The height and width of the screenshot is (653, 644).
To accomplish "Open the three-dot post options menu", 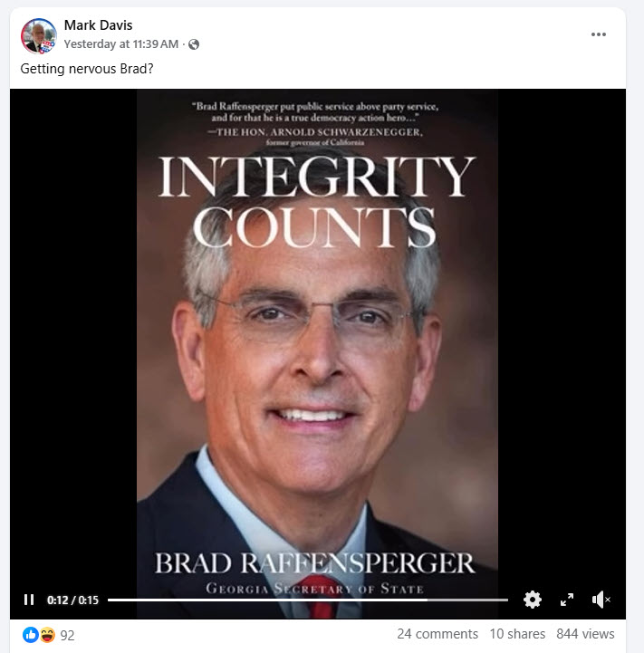I will pos(599,34).
